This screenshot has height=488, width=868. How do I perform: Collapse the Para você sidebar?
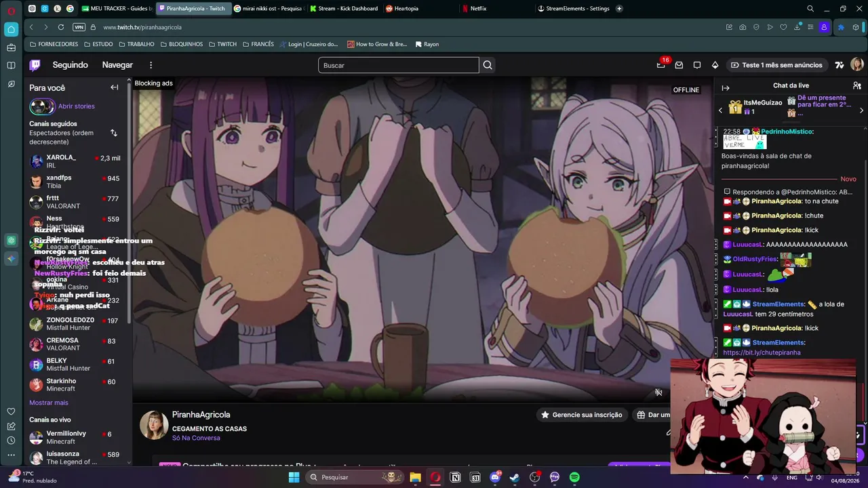(115, 87)
